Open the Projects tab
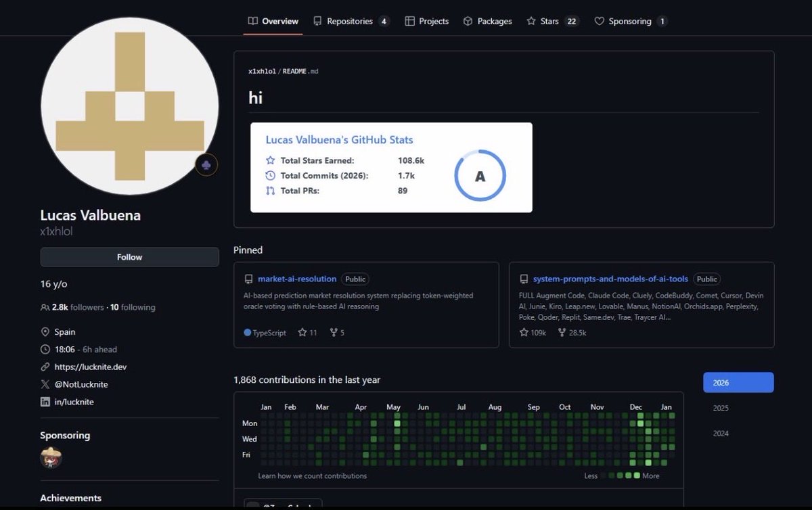The width and height of the screenshot is (812, 510). [427, 21]
